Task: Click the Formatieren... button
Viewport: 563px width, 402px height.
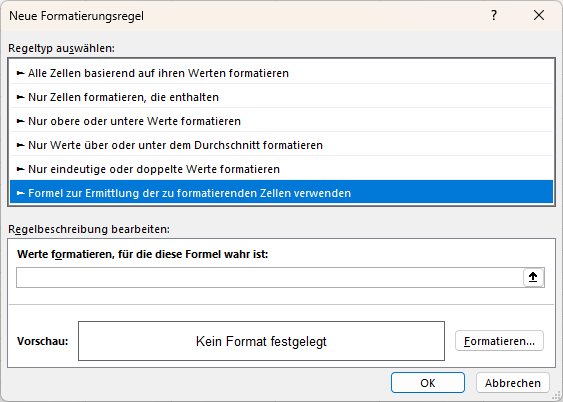Action: pos(499,341)
